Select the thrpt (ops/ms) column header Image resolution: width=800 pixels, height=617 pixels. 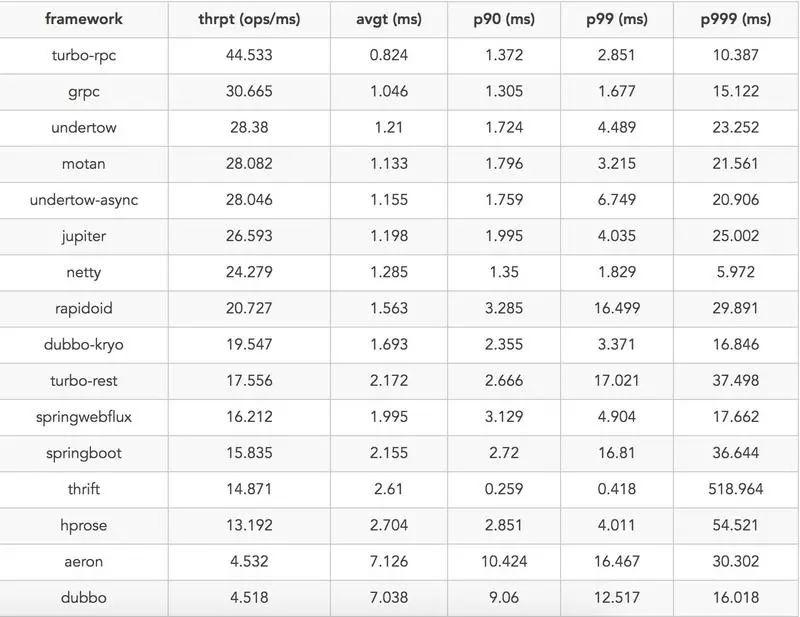[x=249, y=19]
